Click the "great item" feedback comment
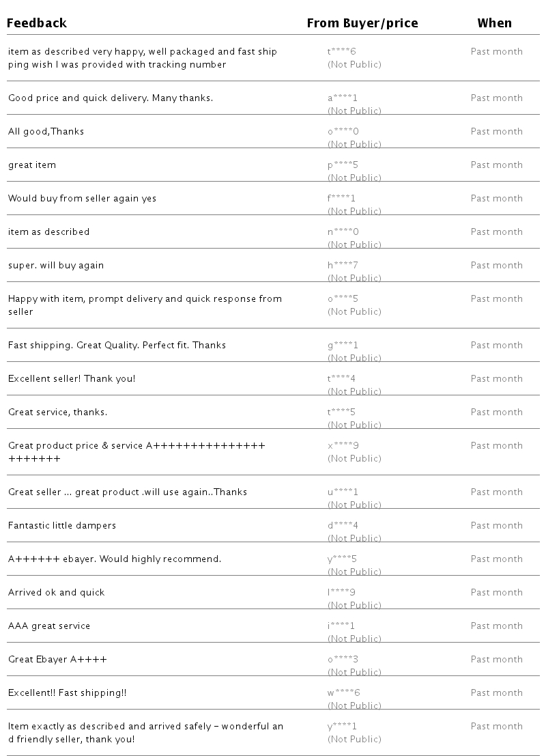Viewport: 546px width, 756px height. click(x=32, y=165)
